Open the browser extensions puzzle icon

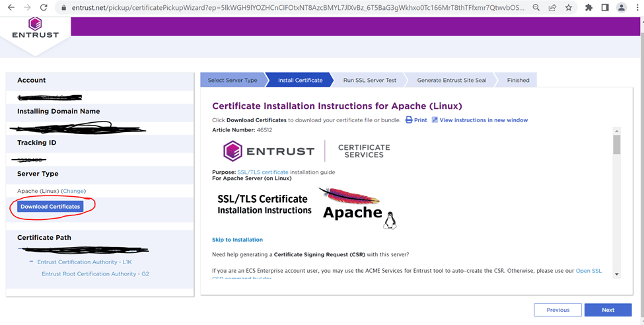[x=589, y=8]
